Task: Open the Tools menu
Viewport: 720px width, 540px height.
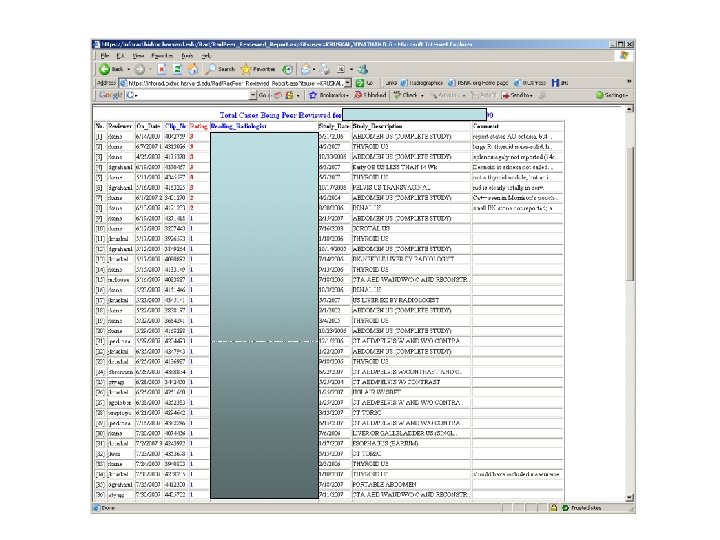Action: pos(187,56)
